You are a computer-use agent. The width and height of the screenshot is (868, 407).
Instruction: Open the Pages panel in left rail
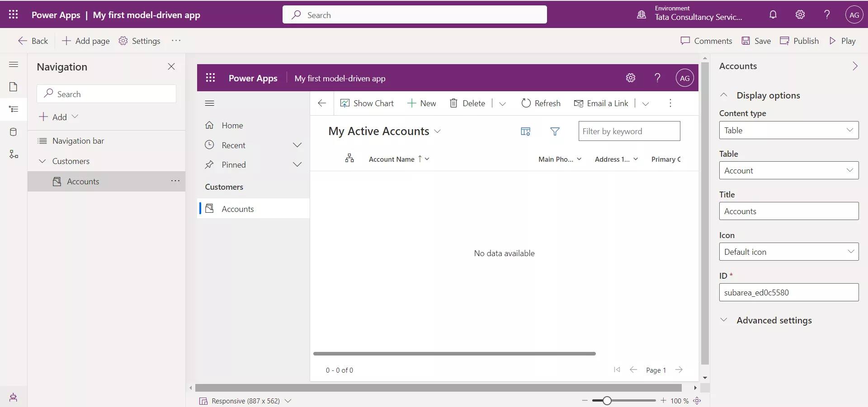(x=14, y=87)
